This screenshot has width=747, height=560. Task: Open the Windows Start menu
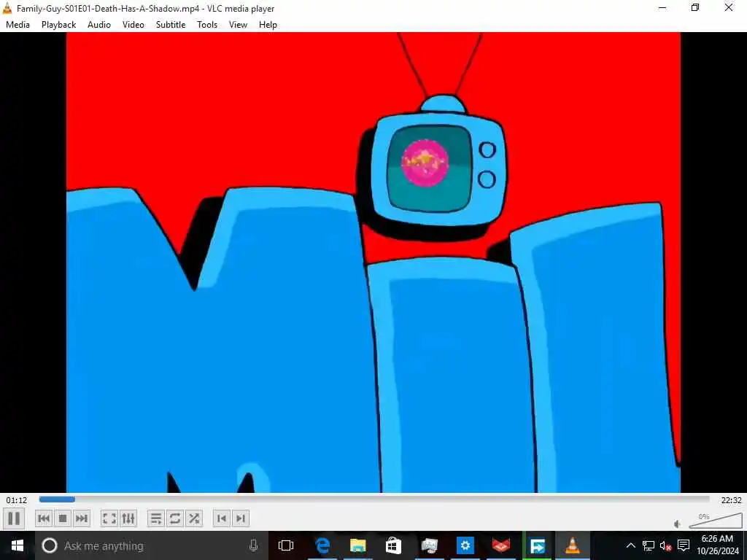[18, 545]
